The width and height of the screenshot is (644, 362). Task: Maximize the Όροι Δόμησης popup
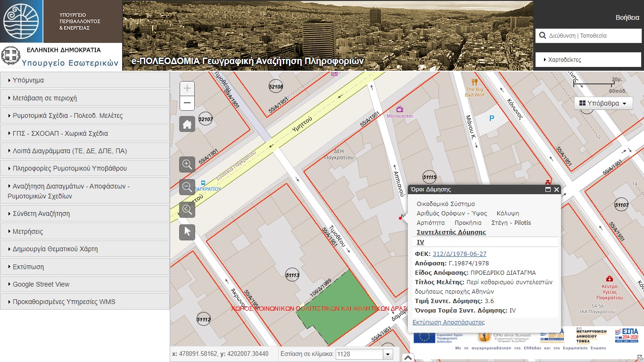pyautogui.click(x=548, y=189)
